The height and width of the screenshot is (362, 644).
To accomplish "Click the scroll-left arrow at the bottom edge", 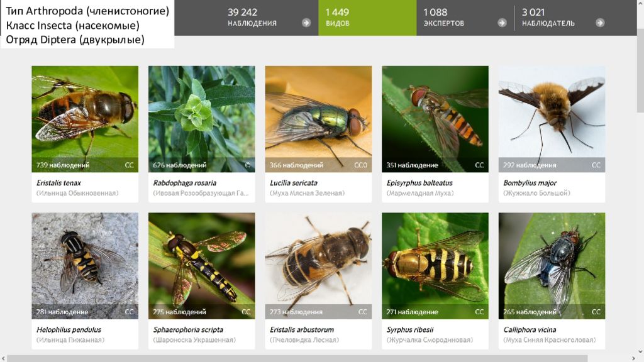I will click(x=3, y=358).
